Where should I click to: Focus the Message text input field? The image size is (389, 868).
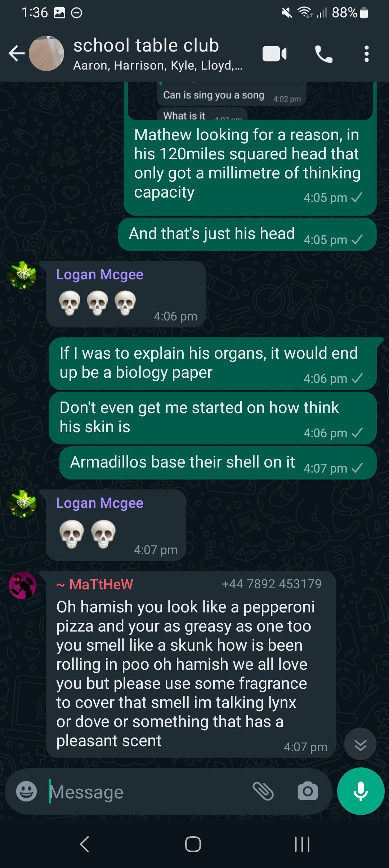[x=148, y=792]
